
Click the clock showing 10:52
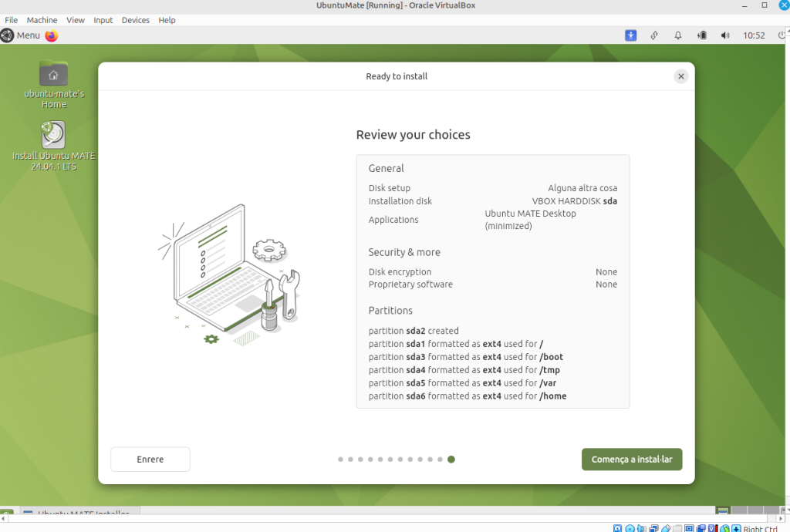coord(754,35)
